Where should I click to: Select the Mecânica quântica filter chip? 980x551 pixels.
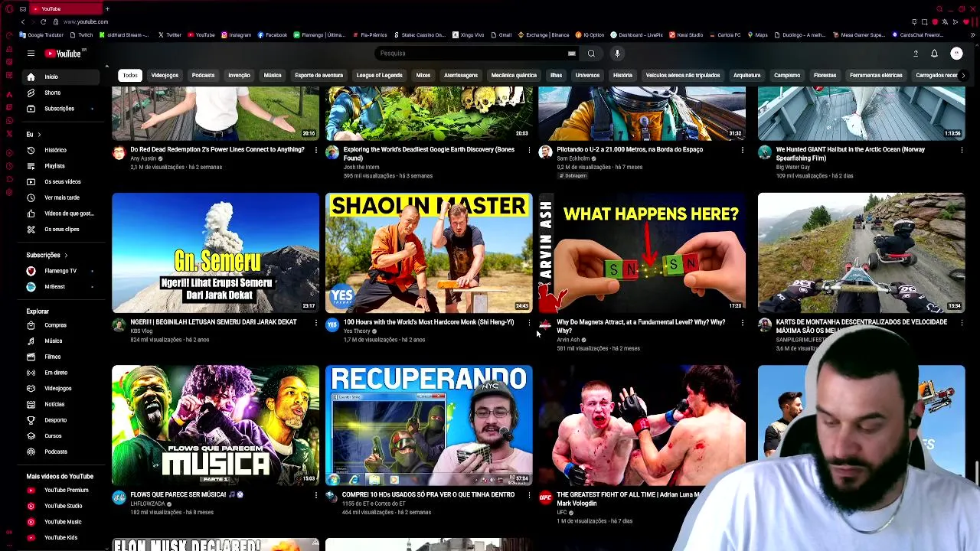click(x=514, y=76)
